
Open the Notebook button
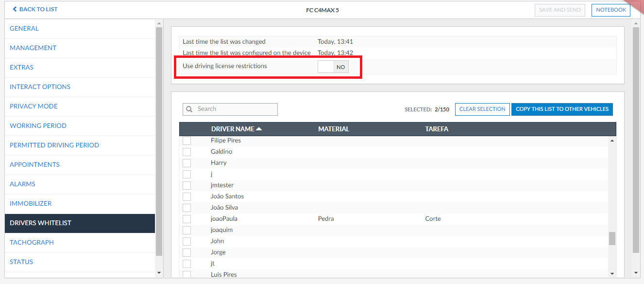click(610, 10)
